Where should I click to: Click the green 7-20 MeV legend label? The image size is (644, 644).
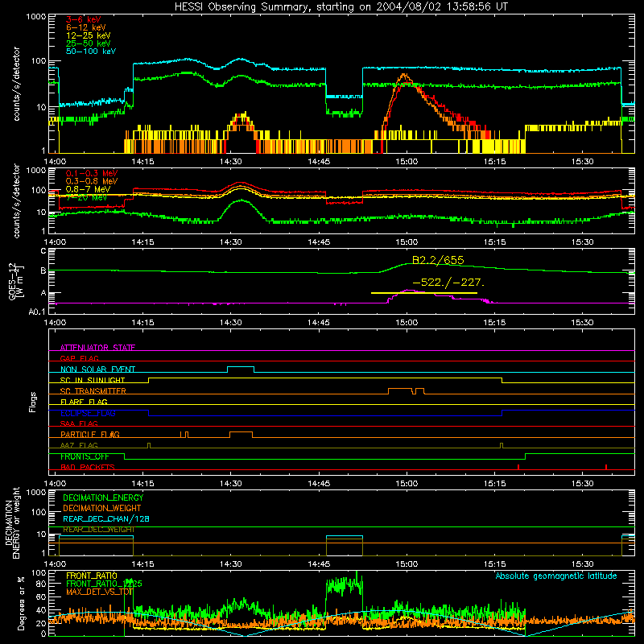[x=86, y=197]
